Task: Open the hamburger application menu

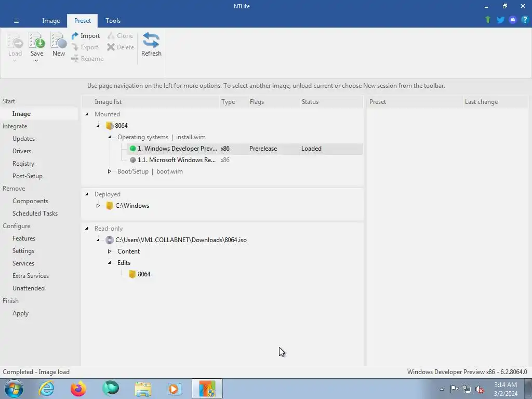Action: [x=16, y=21]
